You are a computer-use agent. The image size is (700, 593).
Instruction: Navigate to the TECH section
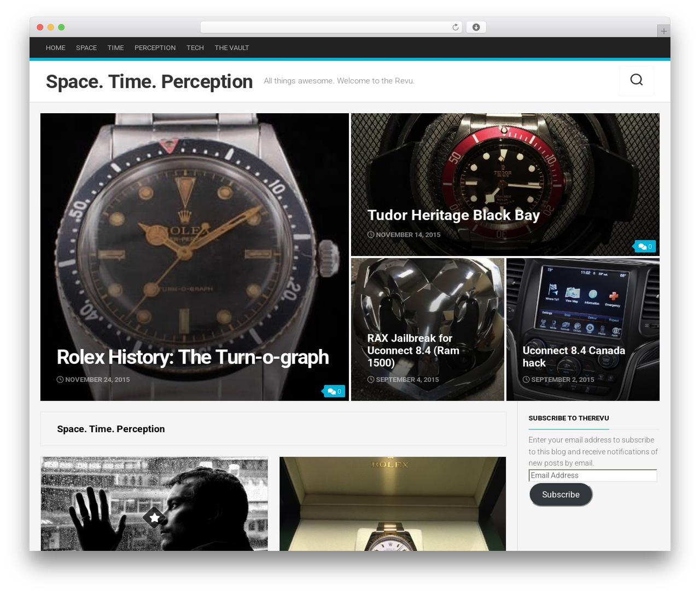coord(195,48)
